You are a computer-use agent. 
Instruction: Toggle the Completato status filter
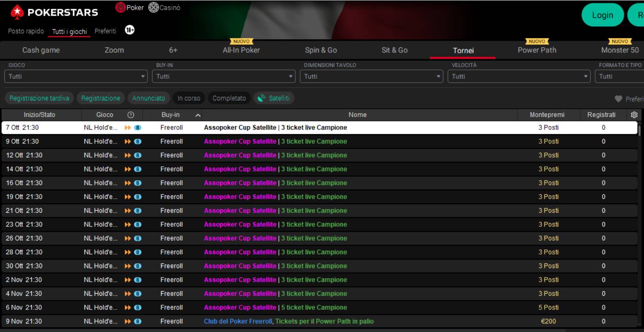[x=229, y=98]
